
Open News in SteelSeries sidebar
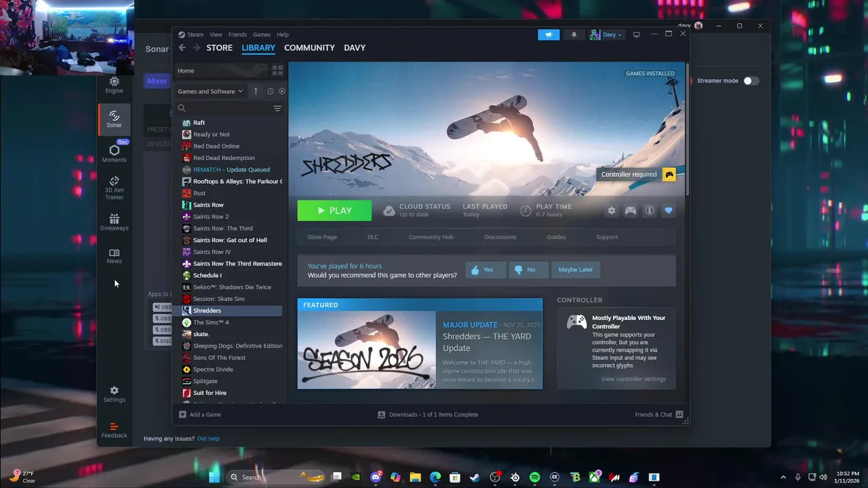click(114, 256)
